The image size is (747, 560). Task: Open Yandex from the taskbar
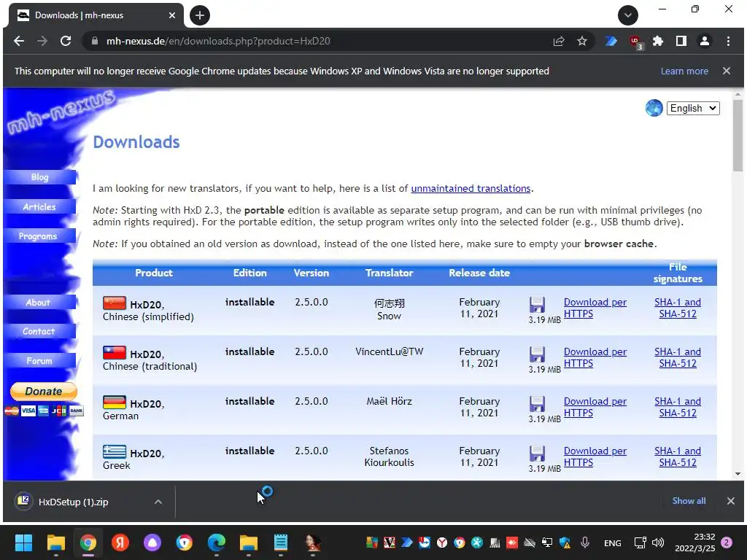coord(120,542)
